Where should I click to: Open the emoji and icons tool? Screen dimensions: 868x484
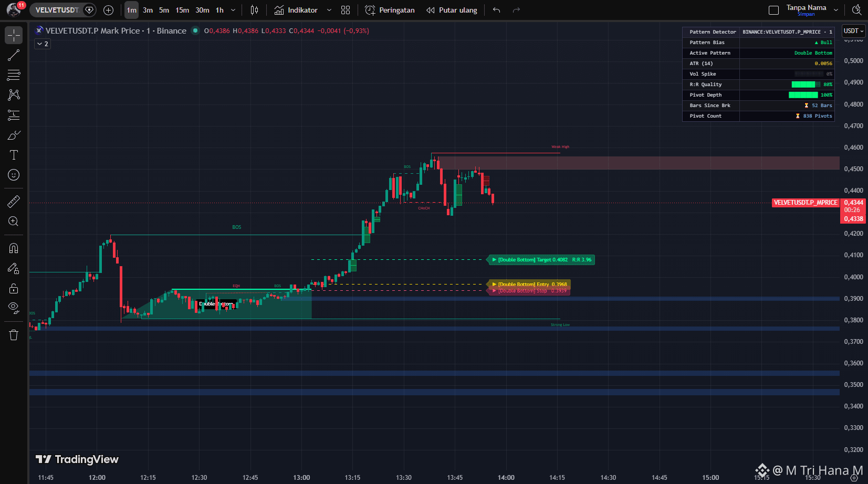[x=14, y=175]
